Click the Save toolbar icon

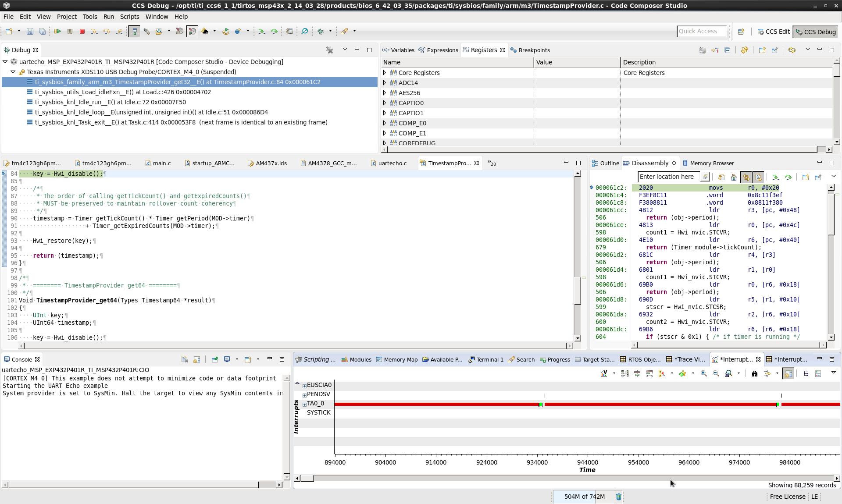point(30,31)
